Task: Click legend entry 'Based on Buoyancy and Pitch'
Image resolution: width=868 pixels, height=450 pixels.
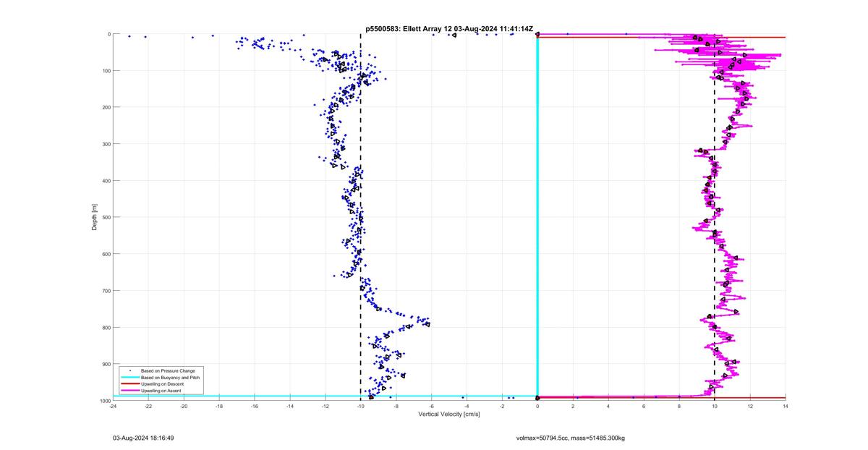Action: [170, 378]
